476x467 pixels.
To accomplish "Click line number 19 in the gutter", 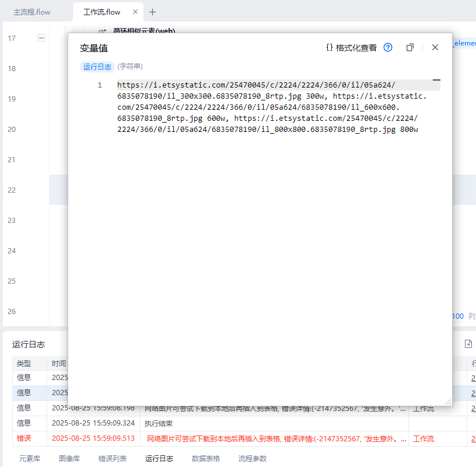I will 12,99.
